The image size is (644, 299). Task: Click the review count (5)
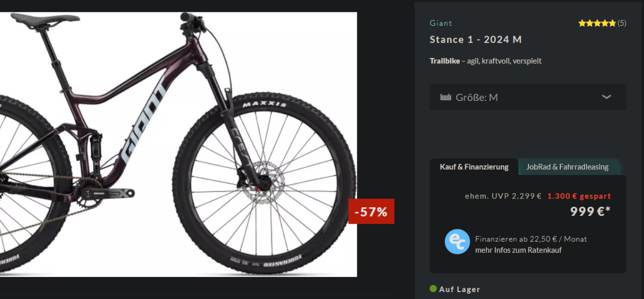click(x=621, y=23)
